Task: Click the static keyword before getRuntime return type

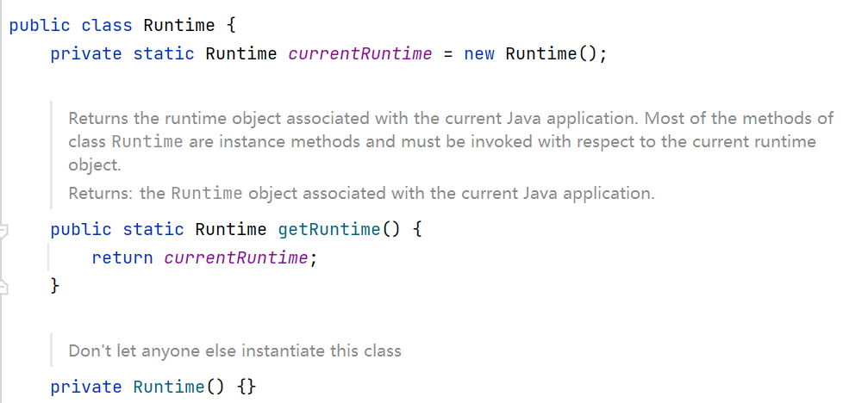Action: pos(153,229)
